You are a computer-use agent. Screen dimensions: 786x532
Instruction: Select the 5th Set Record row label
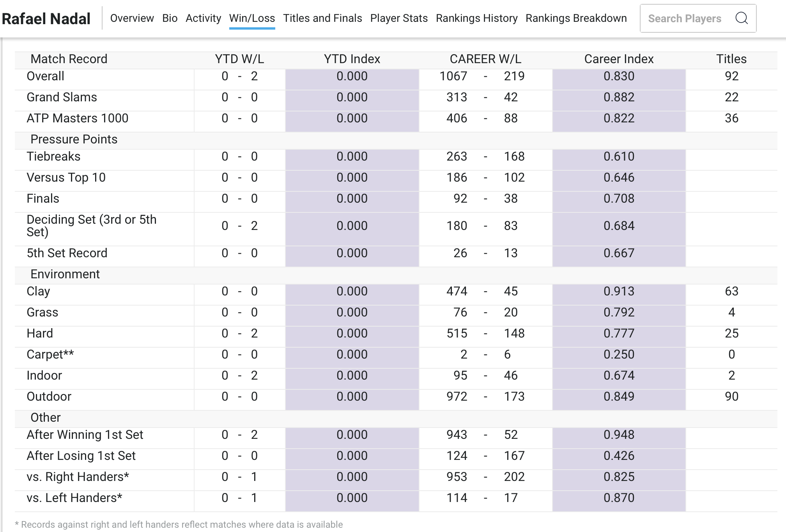(x=67, y=253)
